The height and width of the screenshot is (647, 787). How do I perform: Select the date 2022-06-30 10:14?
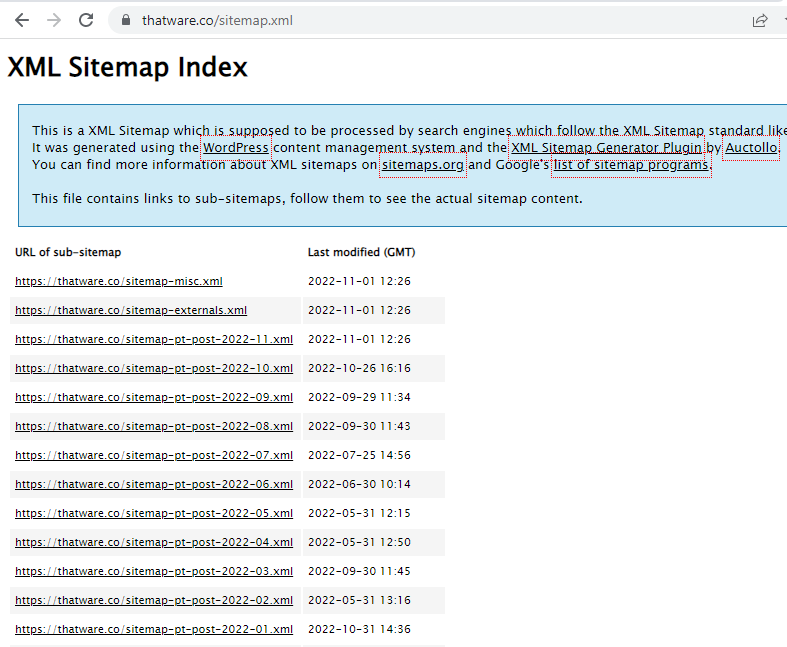point(359,484)
